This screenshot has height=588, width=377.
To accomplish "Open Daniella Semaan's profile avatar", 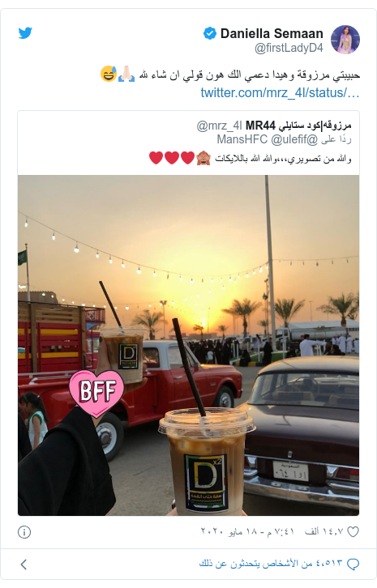I will [x=345, y=40].
